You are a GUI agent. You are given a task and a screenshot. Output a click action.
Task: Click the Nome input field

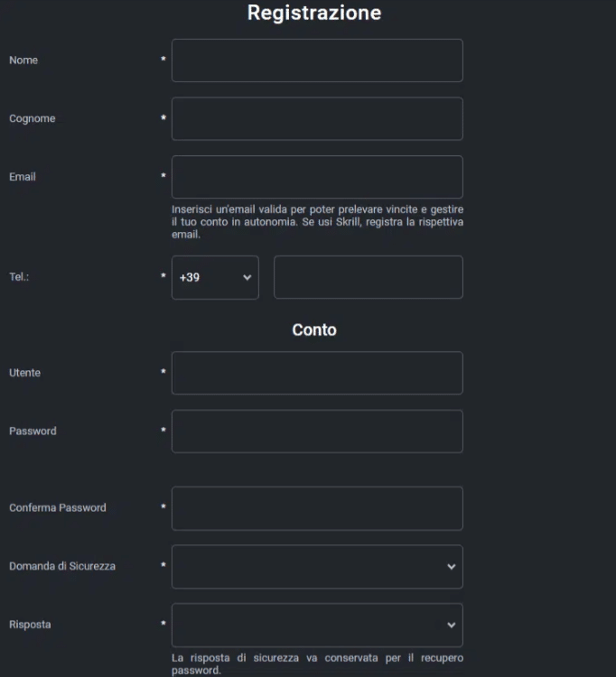317,60
